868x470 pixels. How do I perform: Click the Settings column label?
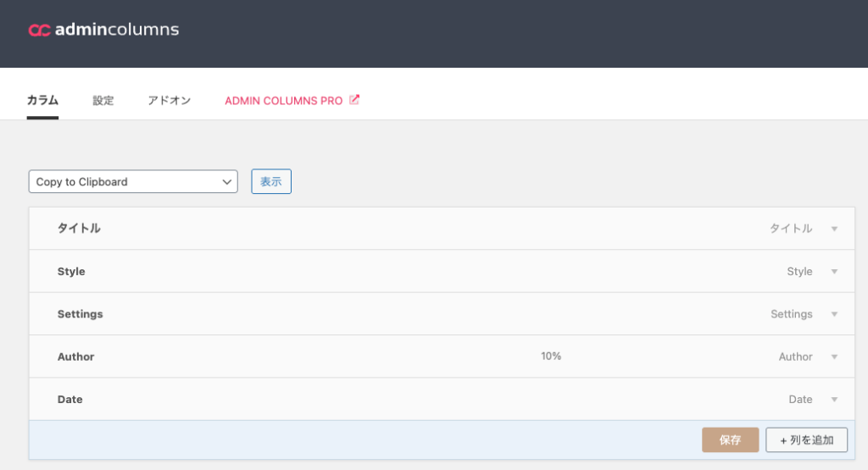pos(80,314)
